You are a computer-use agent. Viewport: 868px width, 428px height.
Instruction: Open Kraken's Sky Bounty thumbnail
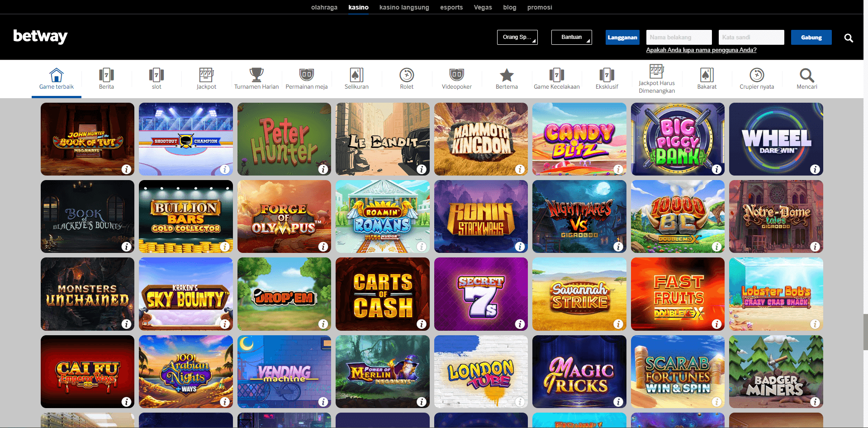click(x=186, y=294)
